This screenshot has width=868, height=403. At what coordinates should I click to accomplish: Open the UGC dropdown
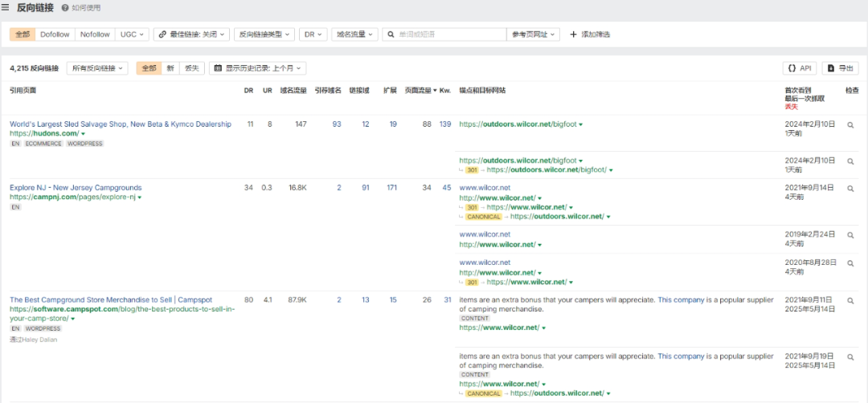click(x=132, y=35)
